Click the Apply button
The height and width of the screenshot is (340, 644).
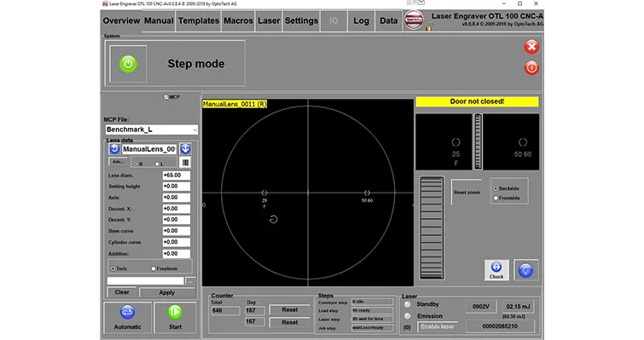coord(166,292)
